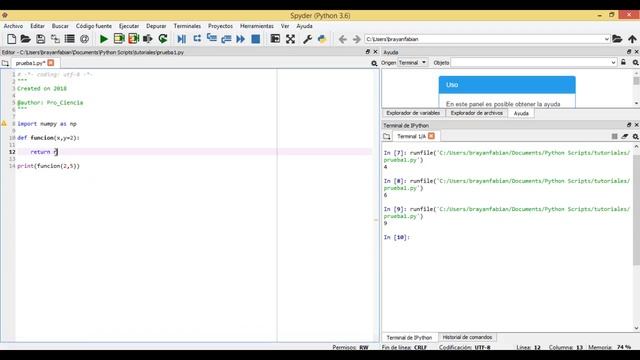Create a new file with toolbar icon

coord(11,39)
